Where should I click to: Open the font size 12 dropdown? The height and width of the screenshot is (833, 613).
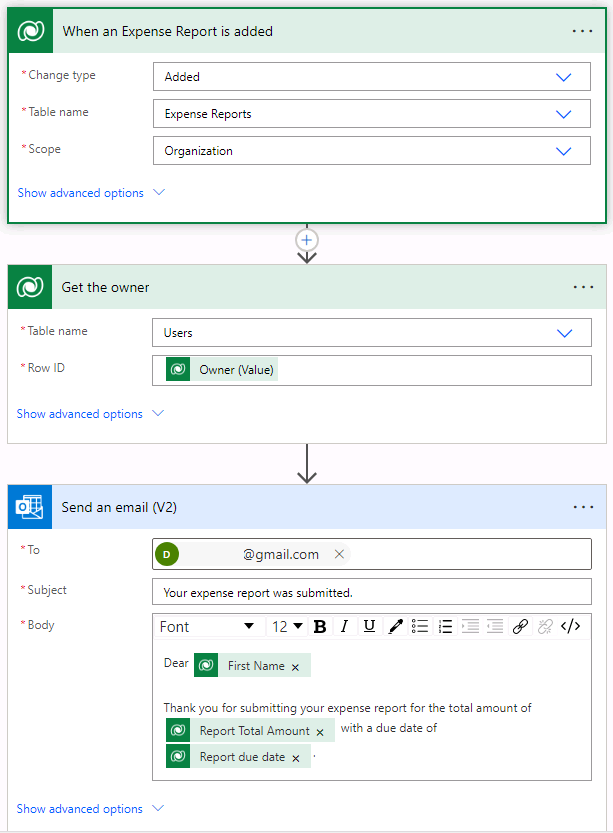pos(287,626)
